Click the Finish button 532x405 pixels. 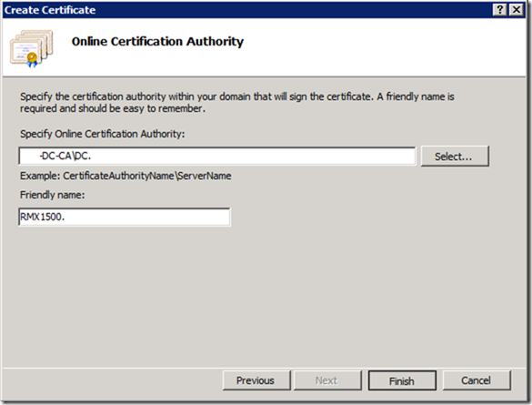(x=402, y=380)
